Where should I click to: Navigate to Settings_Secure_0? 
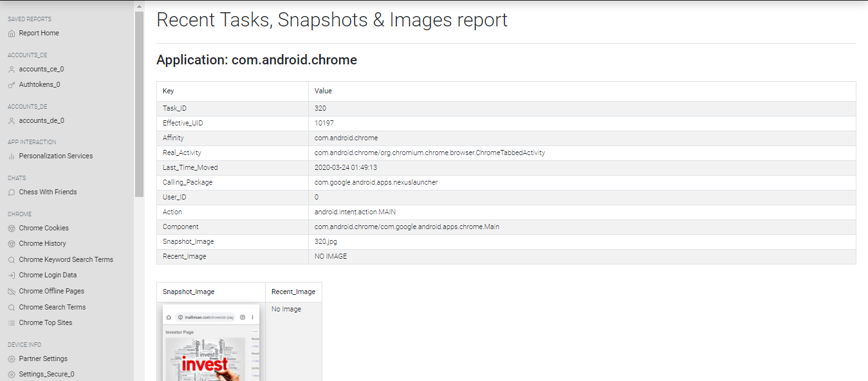pos(46,375)
